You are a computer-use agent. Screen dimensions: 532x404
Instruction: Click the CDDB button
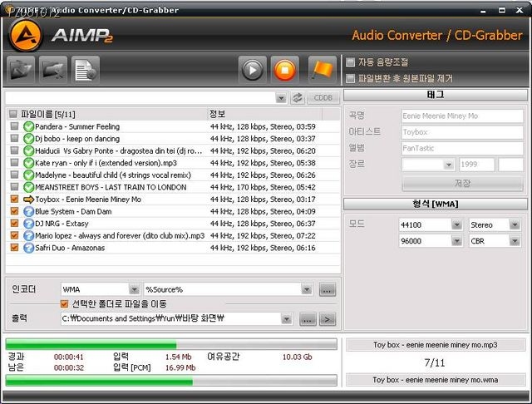tap(323, 98)
